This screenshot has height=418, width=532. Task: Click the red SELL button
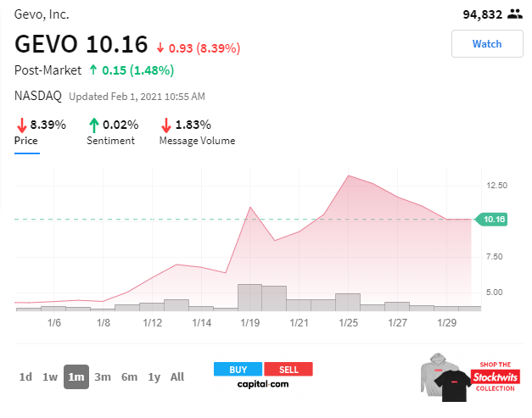pyautogui.click(x=288, y=369)
